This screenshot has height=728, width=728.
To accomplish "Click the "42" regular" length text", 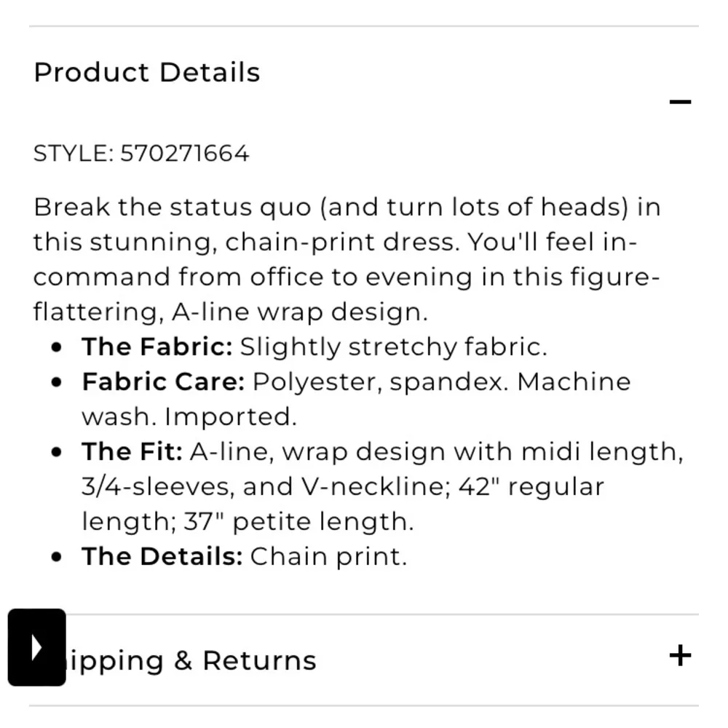I will [531, 486].
